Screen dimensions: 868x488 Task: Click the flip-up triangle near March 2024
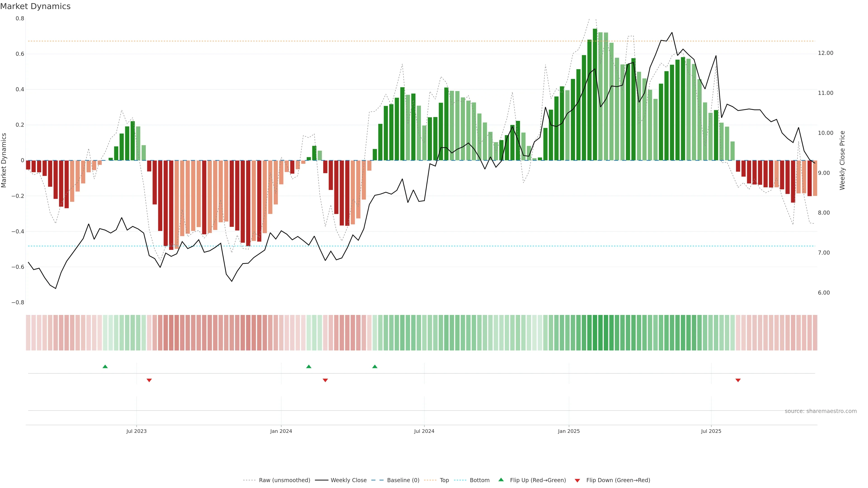click(309, 366)
